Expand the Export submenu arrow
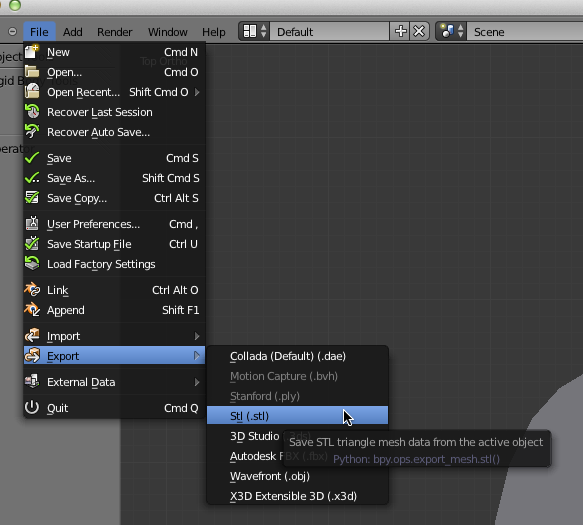 pos(197,356)
